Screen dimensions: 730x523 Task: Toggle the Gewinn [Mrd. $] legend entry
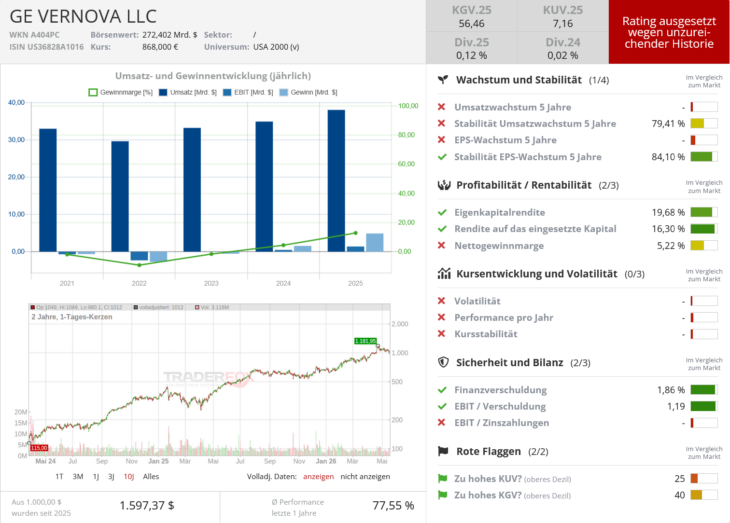point(308,92)
